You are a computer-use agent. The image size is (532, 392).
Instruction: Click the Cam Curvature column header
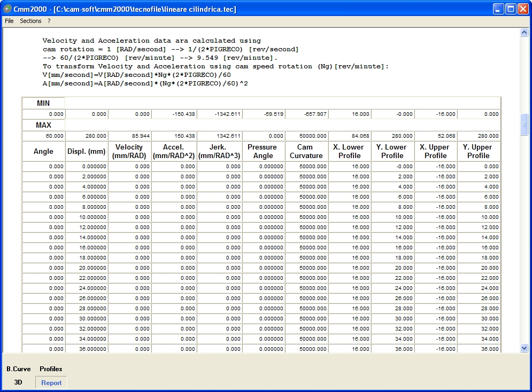click(306, 151)
